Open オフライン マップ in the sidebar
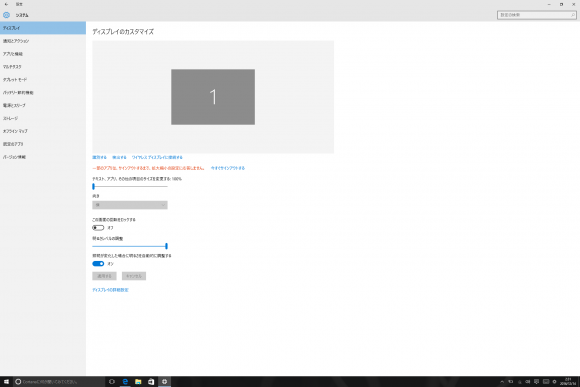The height and width of the screenshot is (387, 580). (43, 131)
